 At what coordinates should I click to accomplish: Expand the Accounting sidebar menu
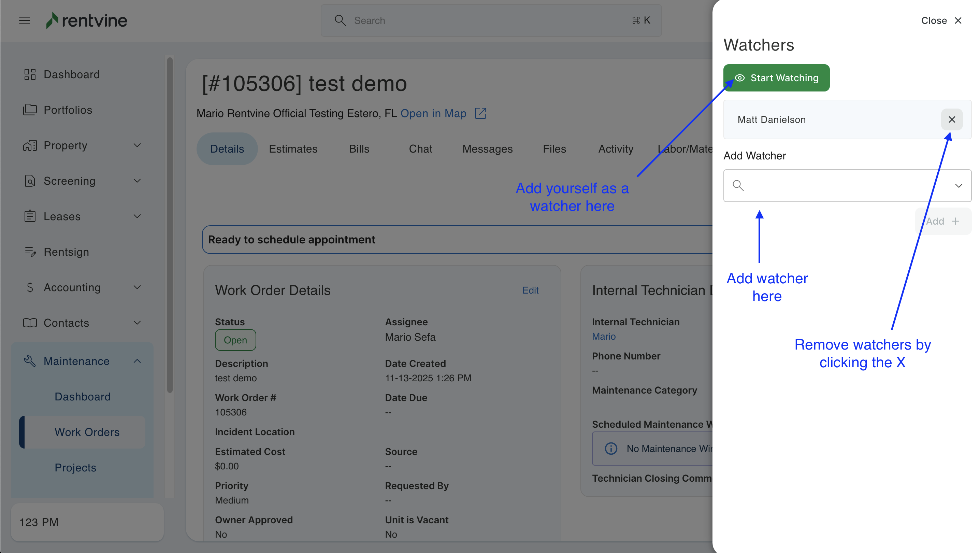click(x=137, y=287)
